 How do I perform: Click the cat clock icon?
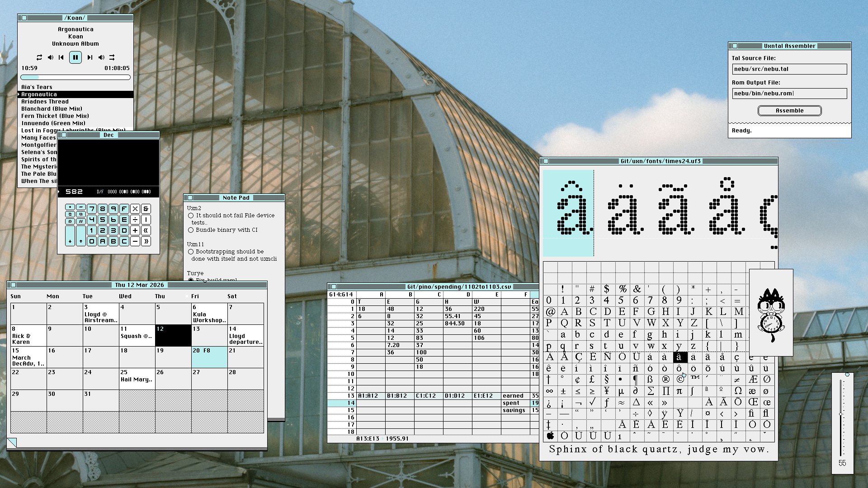pos(771,315)
